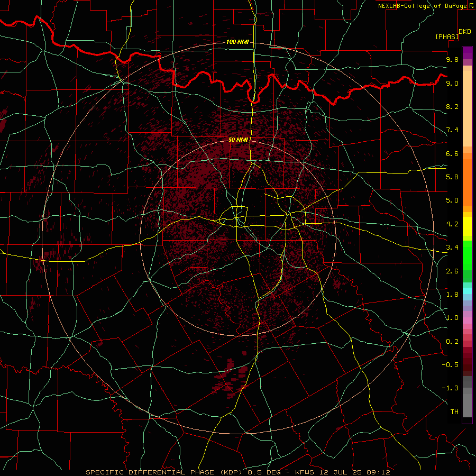Click the NEXLAB-College of DuPage credit text
The width and height of the screenshot is (476, 476).
point(423,6)
